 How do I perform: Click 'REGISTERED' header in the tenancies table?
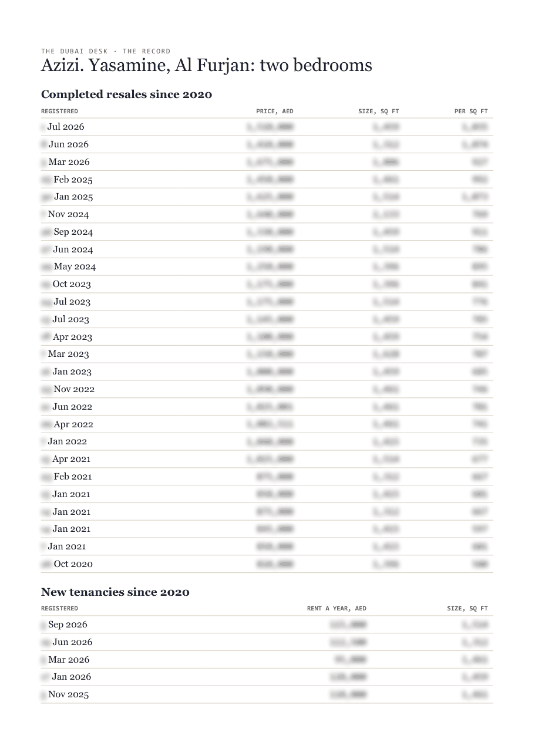click(59, 609)
